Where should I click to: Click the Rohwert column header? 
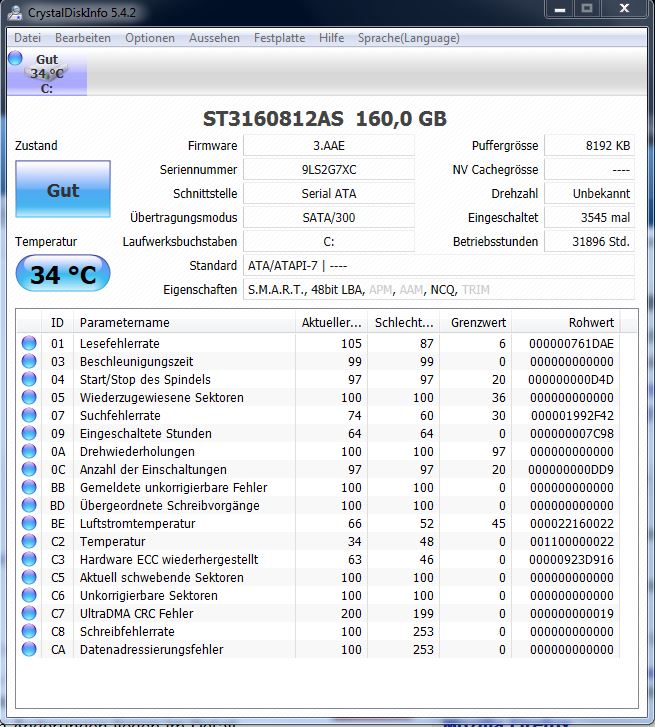pos(566,323)
